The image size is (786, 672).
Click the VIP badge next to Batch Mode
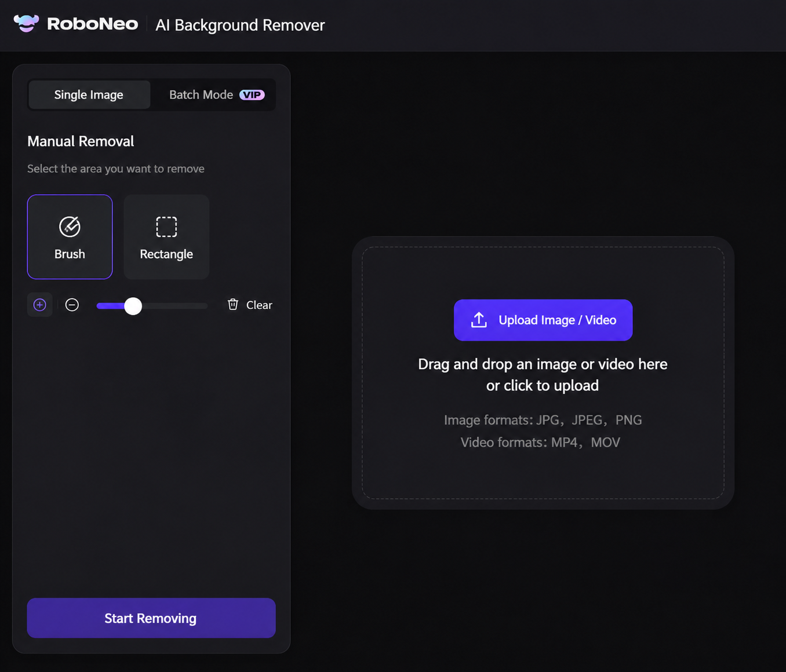point(252,95)
